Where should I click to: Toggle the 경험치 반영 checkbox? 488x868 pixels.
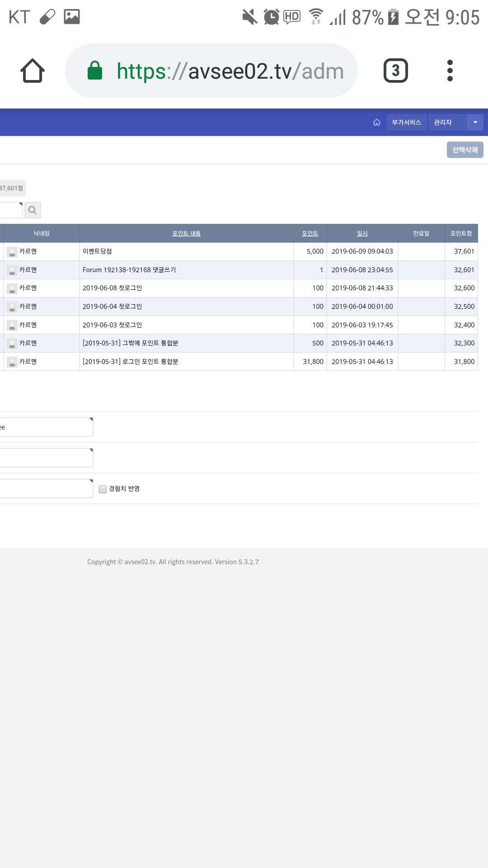point(103,489)
